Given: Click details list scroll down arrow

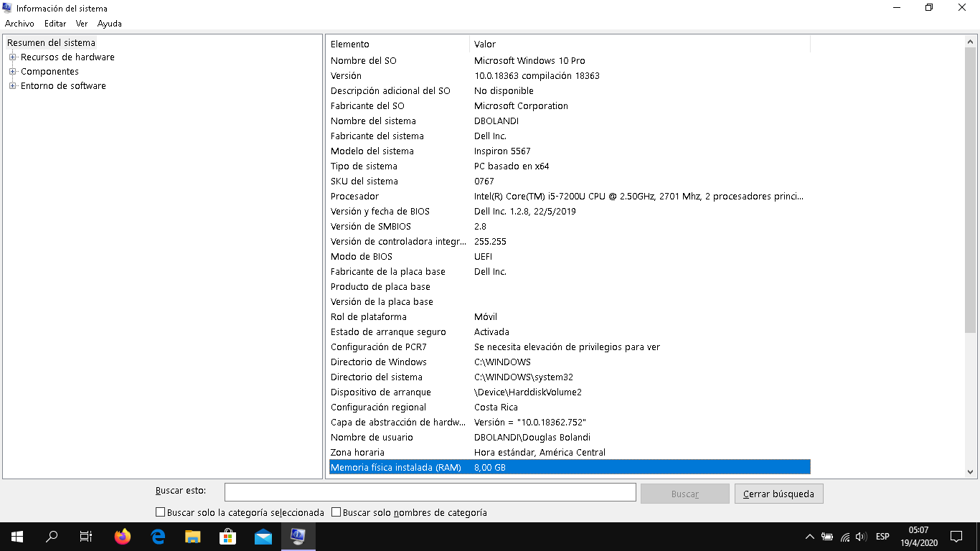Looking at the screenshot, I should [x=970, y=472].
